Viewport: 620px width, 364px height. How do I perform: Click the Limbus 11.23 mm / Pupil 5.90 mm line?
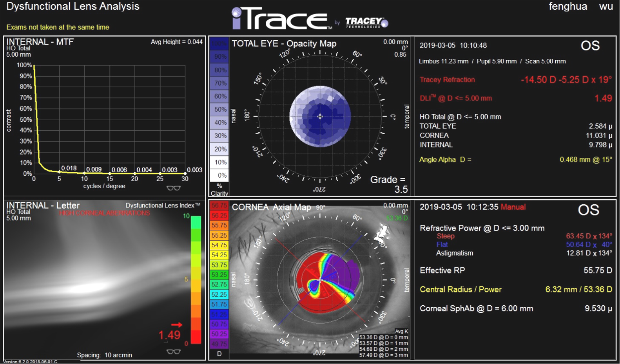point(492,61)
